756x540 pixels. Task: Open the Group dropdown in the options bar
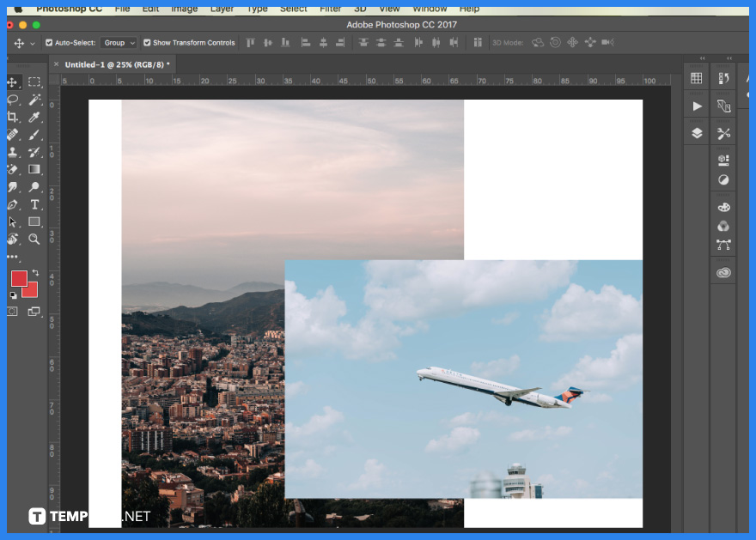point(119,42)
